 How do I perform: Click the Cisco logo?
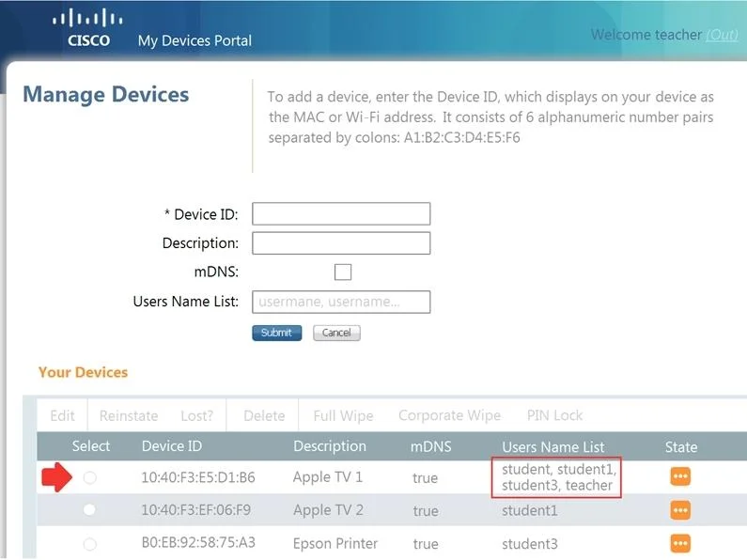click(88, 28)
